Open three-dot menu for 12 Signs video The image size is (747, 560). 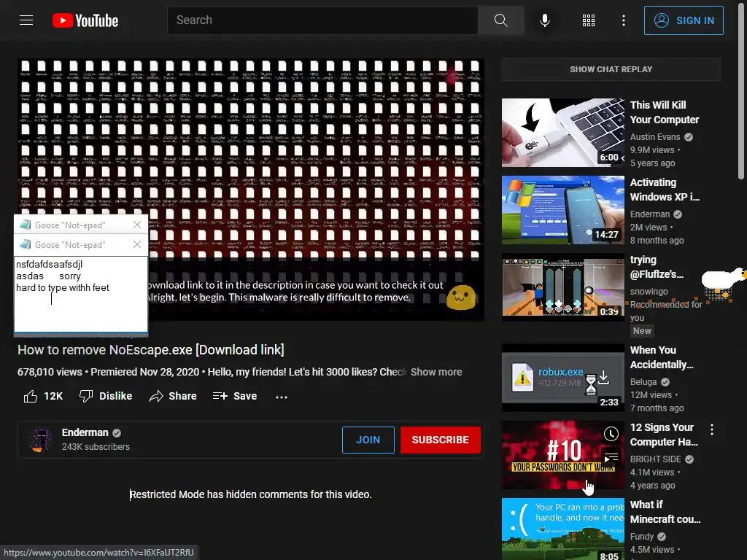712,429
